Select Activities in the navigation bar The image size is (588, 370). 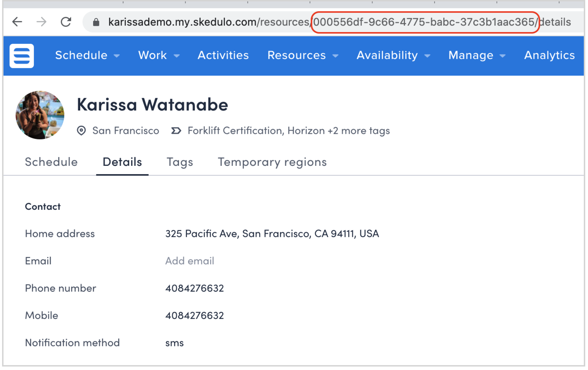click(x=223, y=55)
